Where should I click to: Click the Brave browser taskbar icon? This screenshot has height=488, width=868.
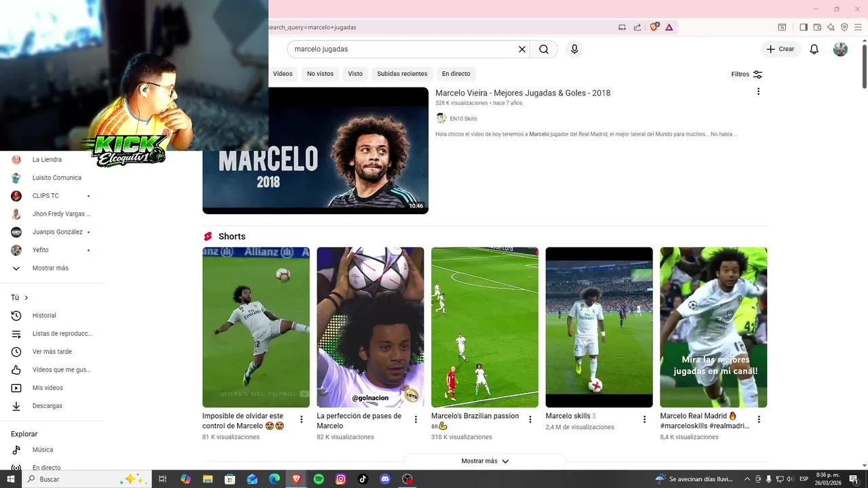point(296,479)
